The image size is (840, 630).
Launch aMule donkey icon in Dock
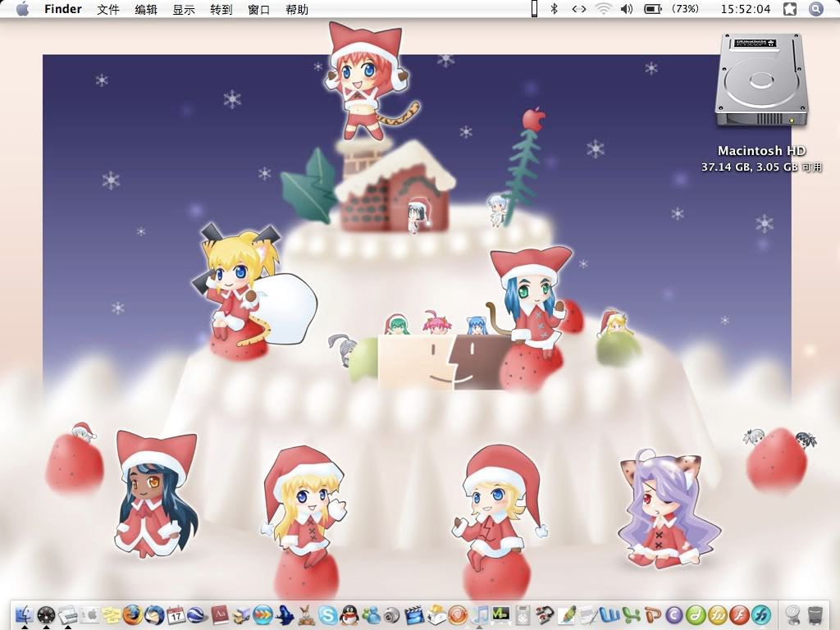(306, 615)
